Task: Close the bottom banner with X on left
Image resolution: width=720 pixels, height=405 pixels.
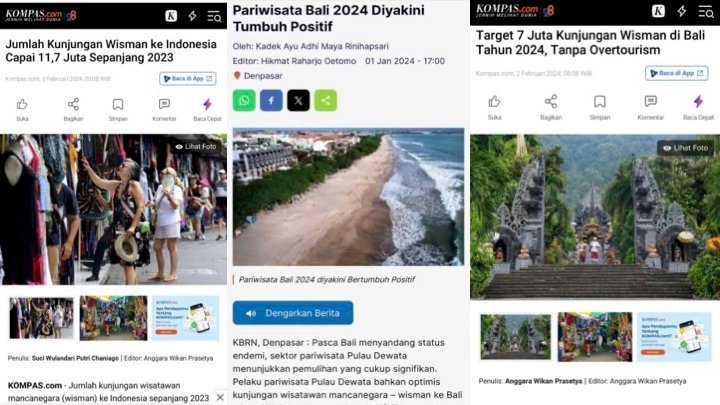Action: (x=220, y=397)
